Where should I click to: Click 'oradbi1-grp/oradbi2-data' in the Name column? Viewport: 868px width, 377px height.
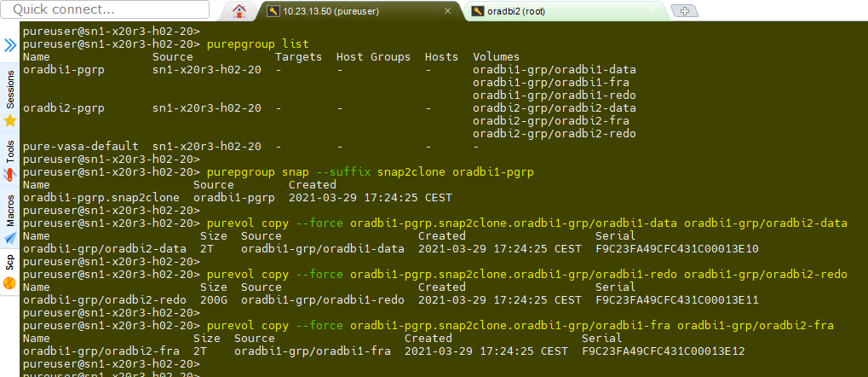pyautogui.click(x=105, y=249)
